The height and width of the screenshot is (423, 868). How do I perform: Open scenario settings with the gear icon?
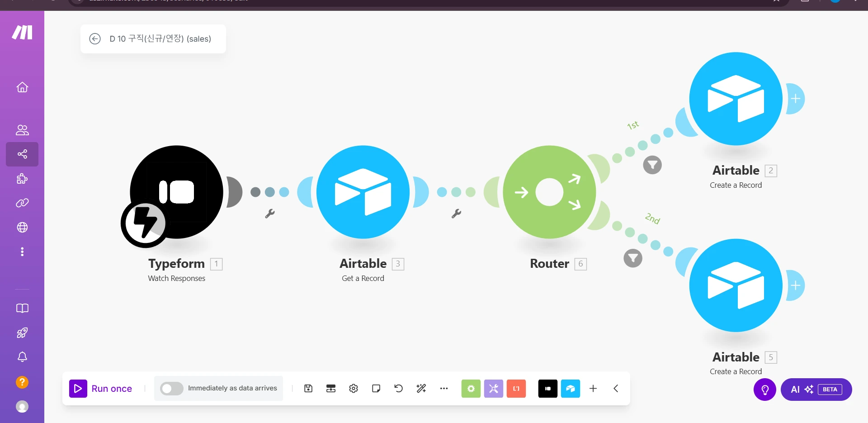353,388
